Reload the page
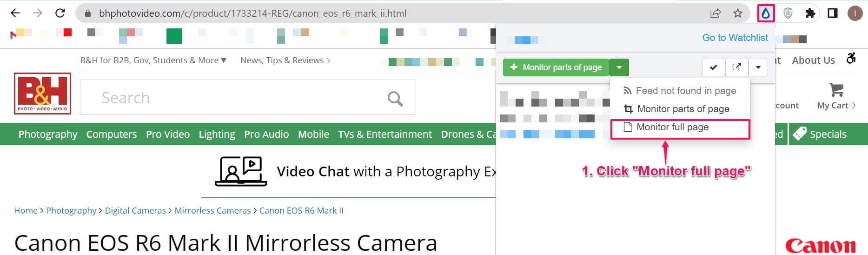 tap(60, 13)
